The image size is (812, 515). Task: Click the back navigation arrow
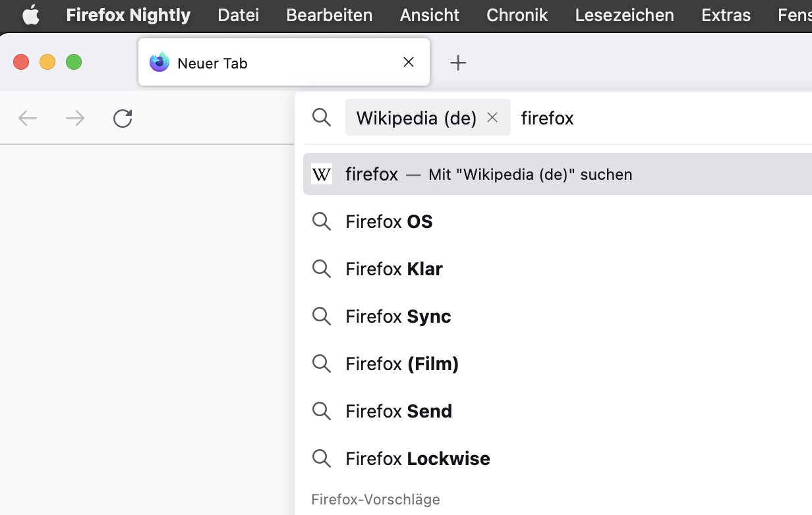click(28, 119)
